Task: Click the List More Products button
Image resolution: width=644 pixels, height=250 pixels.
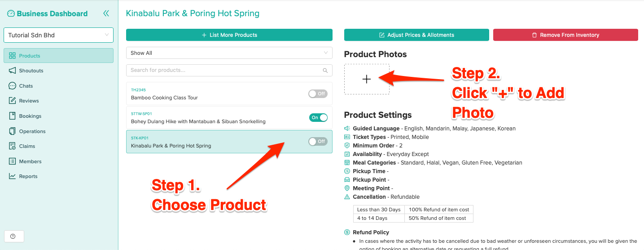Action: 229,35
